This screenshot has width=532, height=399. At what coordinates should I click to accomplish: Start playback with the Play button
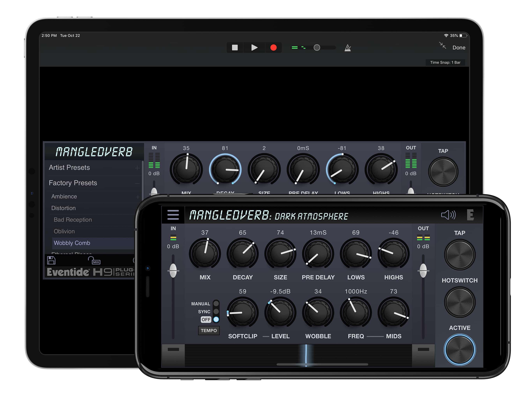254,48
